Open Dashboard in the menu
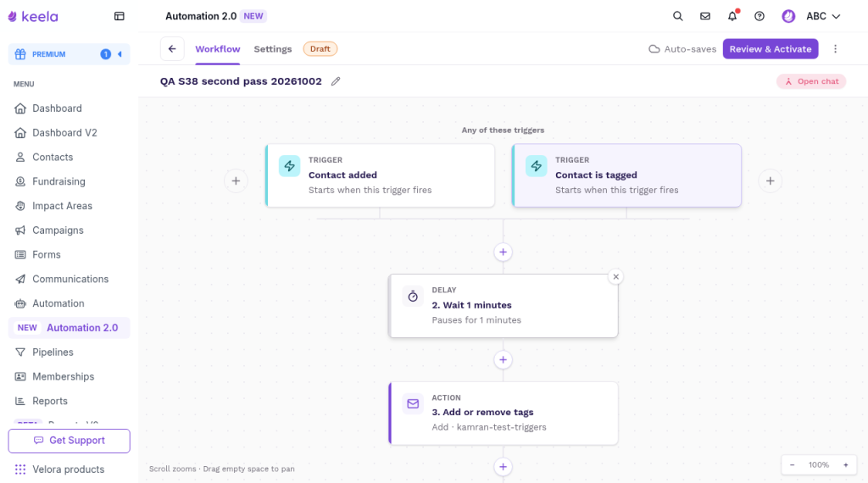868x483 pixels. pyautogui.click(x=69, y=108)
